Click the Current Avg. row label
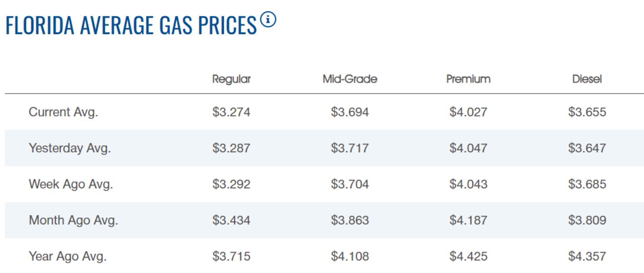 pos(63,112)
